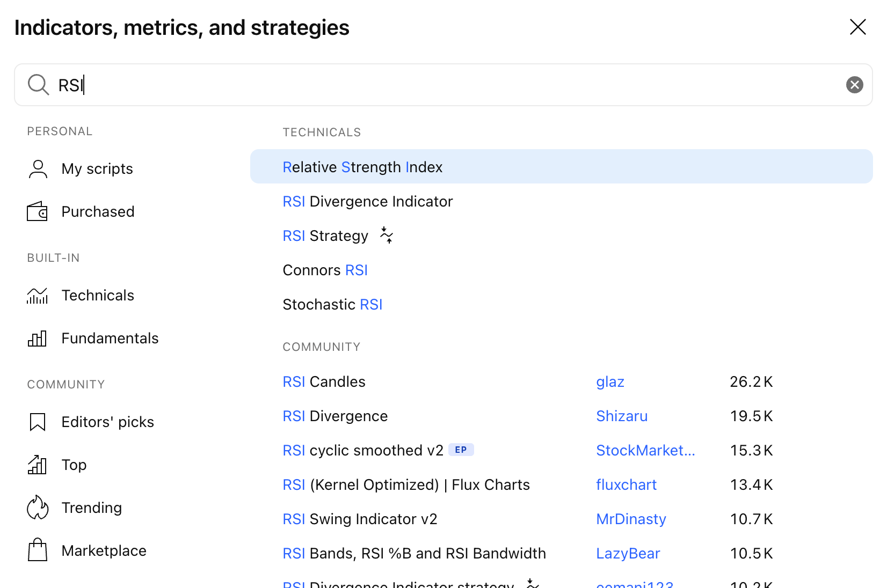Add Stochastic RSI indicator

(x=561, y=304)
